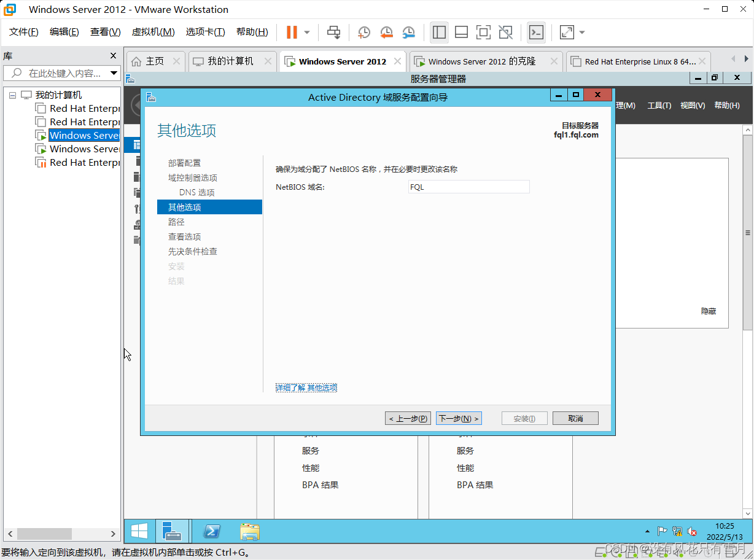Open the console view icon

536,32
